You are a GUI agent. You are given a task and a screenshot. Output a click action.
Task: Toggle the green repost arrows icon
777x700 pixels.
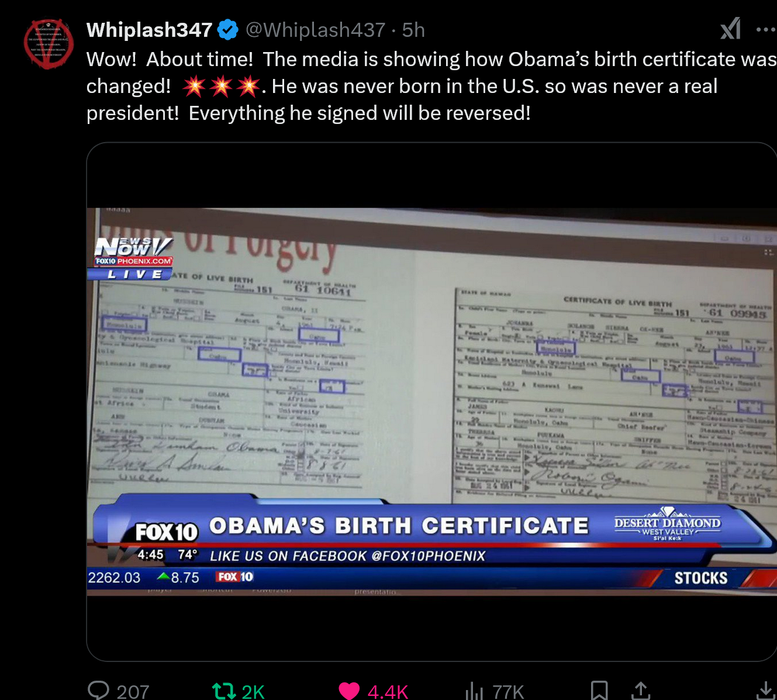223,691
